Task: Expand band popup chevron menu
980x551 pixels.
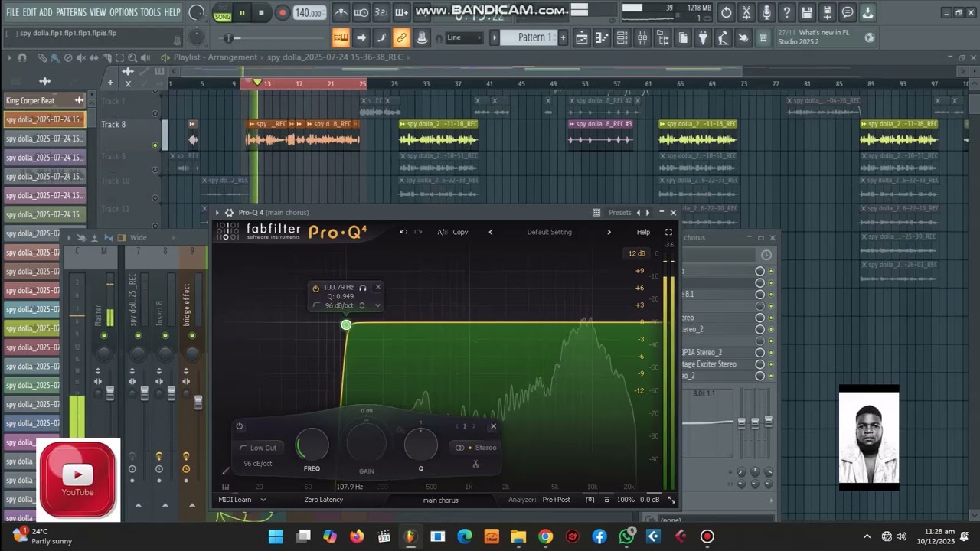Action: (377, 305)
